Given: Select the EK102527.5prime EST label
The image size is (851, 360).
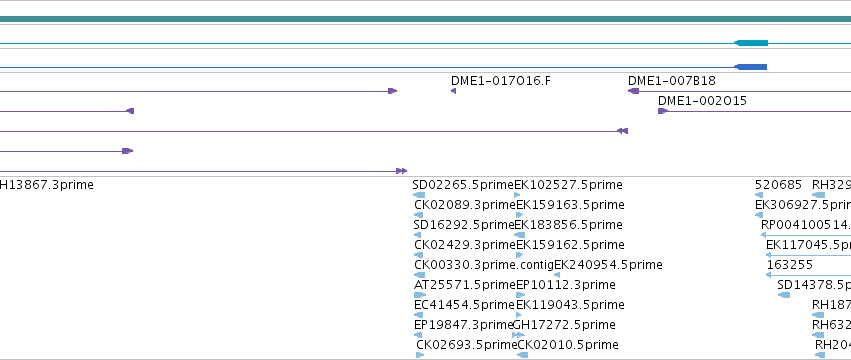Looking at the screenshot, I should coord(568,185).
